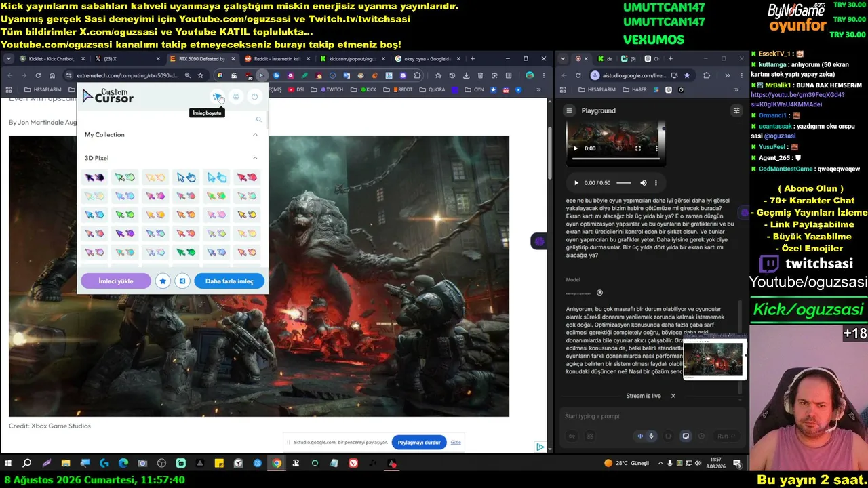Click the Daha fazla imleç button
The image size is (868, 488).
click(229, 281)
